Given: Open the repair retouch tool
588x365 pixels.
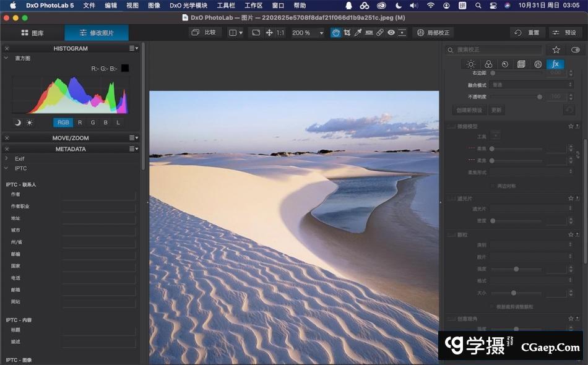Looking at the screenshot, I should [x=380, y=33].
